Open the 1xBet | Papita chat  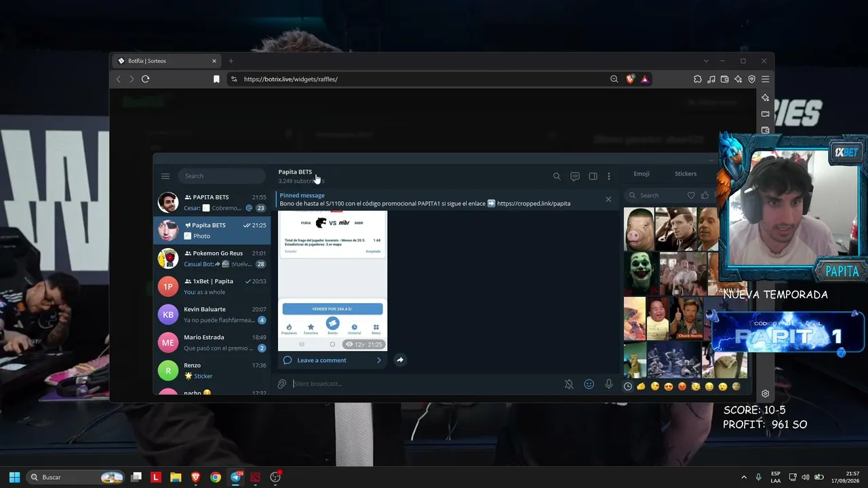point(212,286)
